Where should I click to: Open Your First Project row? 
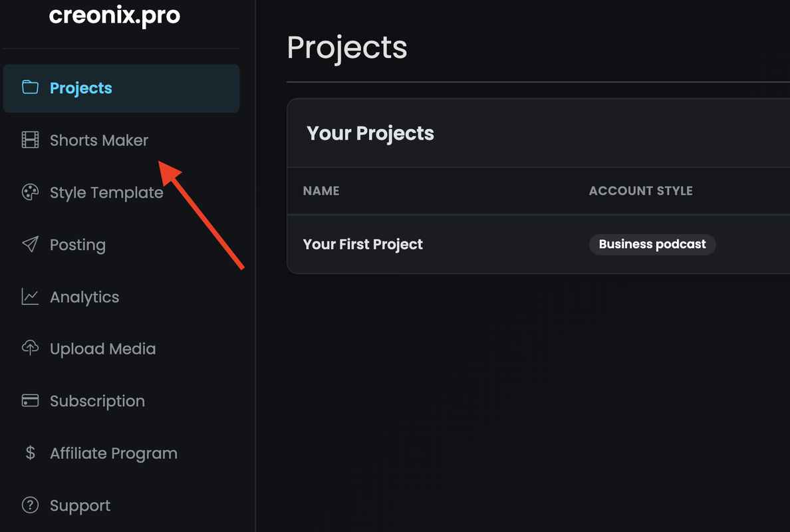362,244
